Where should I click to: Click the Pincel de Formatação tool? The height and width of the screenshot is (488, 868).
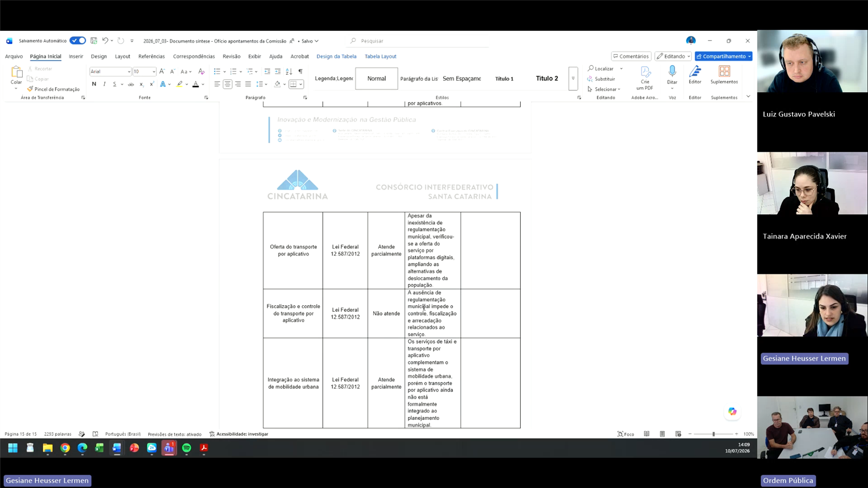(53, 89)
